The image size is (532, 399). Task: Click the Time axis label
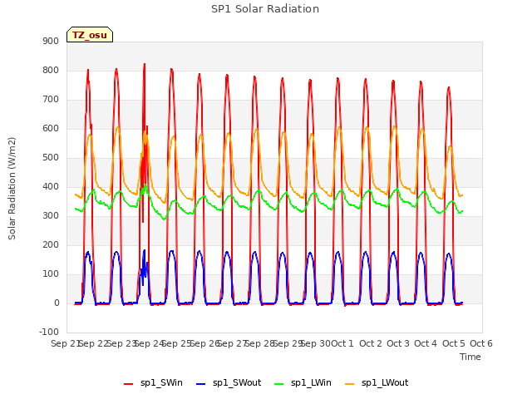470,357
